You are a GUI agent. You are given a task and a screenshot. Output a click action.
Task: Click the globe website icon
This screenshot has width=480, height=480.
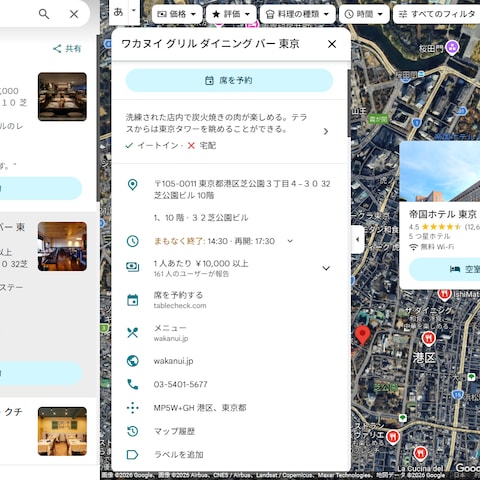pos(133,361)
